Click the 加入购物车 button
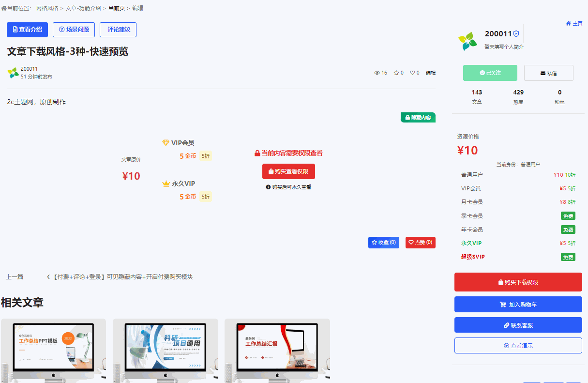 [518, 305]
